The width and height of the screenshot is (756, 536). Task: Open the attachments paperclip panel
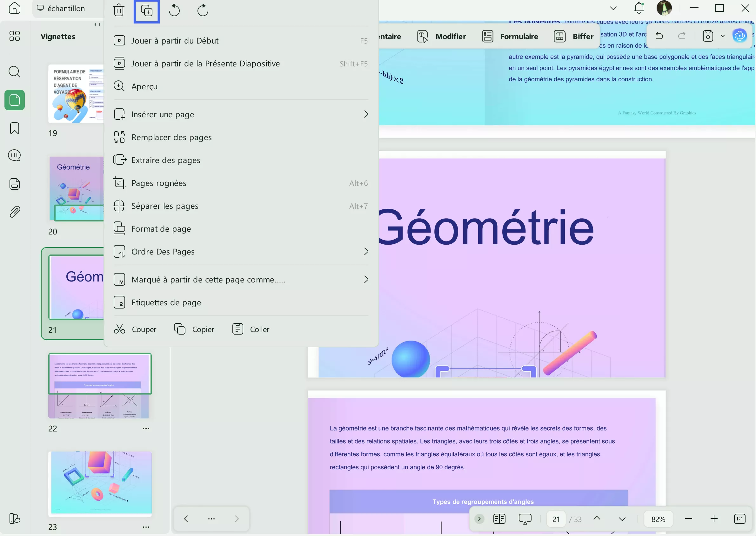[15, 212]
